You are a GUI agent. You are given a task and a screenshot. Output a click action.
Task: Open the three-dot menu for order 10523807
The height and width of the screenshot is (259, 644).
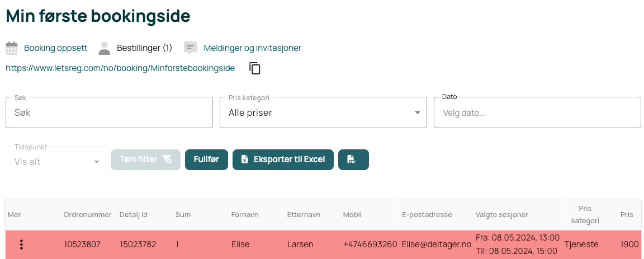[x=21, y=244]
